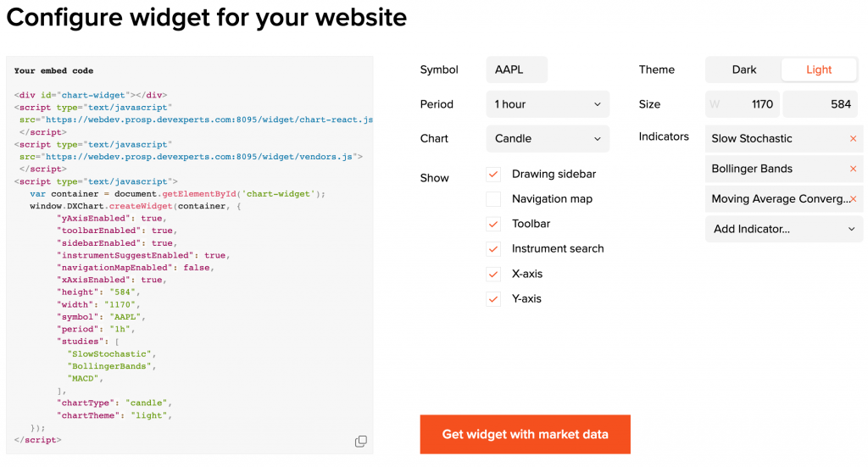Click Get widget with market data button
Viewport: 868px width, 467px height.
point(525,434)
